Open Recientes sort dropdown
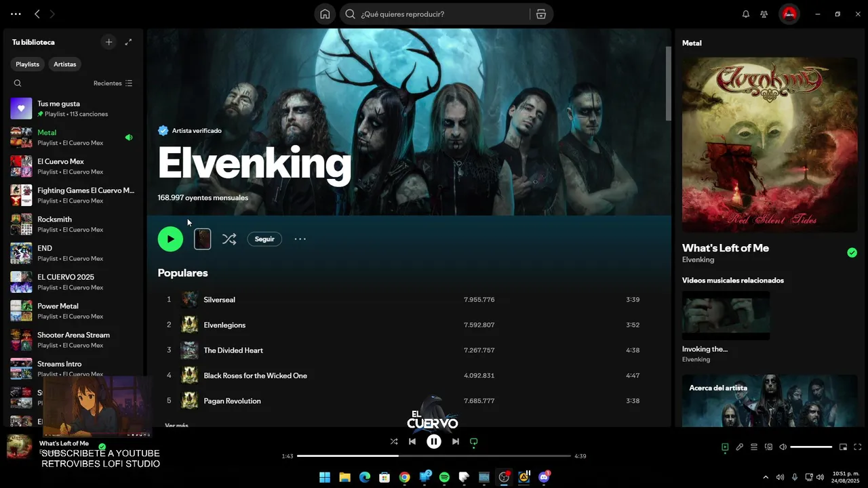Screen dimensions: 868x488 (x=113, y=83)
